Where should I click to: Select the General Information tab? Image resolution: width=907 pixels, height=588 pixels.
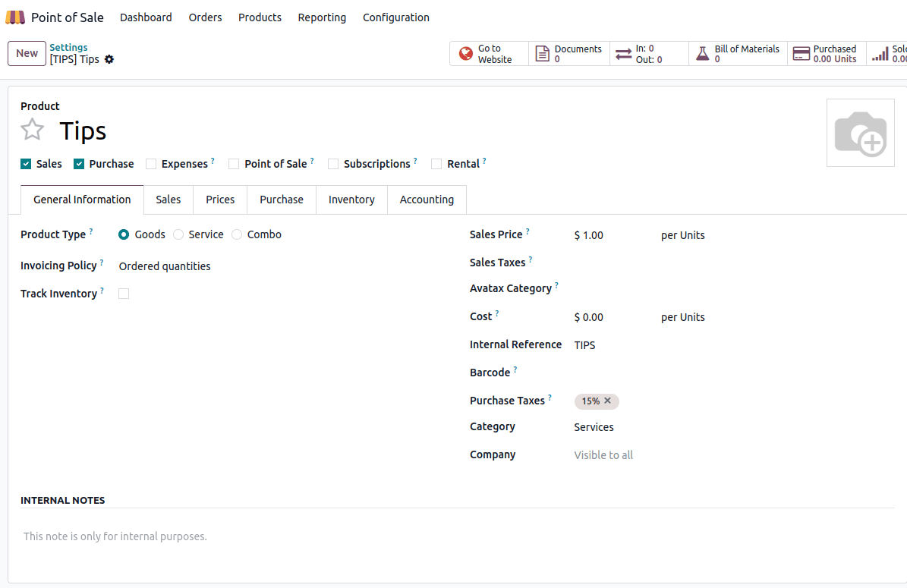coord(82,200)
